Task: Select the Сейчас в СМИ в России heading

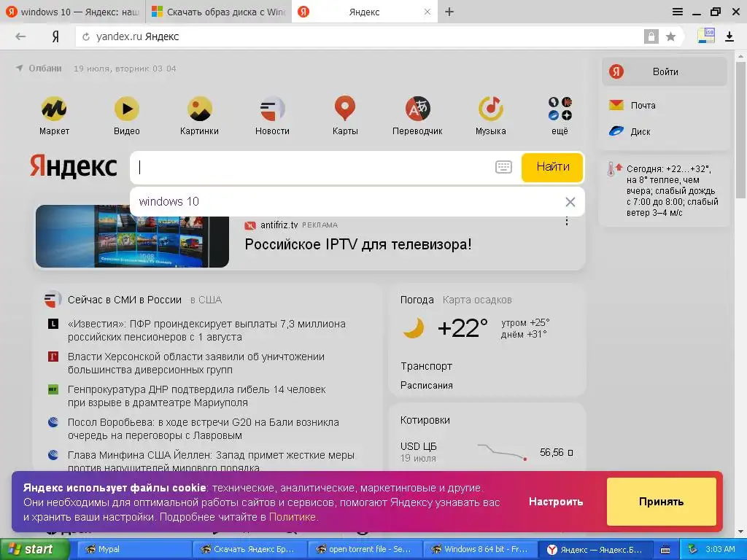Action: (124, 300)
